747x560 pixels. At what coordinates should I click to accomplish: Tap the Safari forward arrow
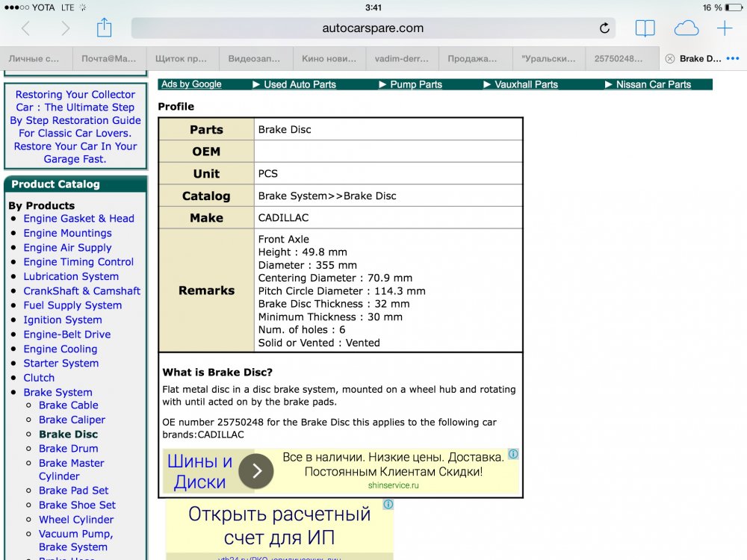click(x=65, y=29)
